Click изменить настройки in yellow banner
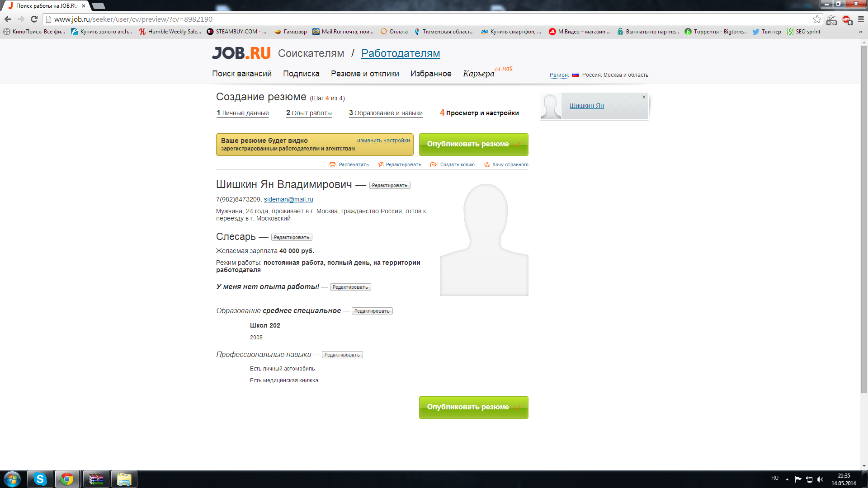Image resolution: width=868 pixels, height=488 pixels. click(x=383, y=141)
